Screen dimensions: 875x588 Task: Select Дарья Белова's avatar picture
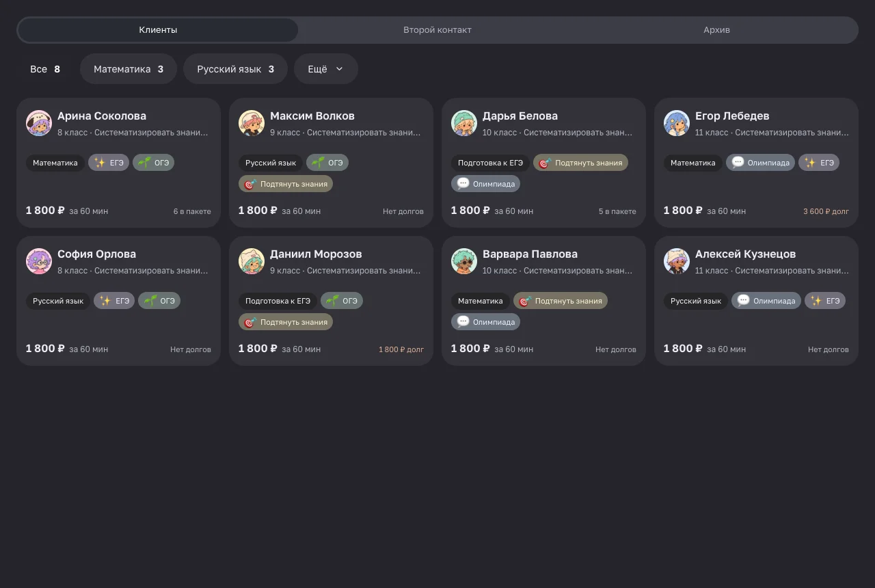464,123
